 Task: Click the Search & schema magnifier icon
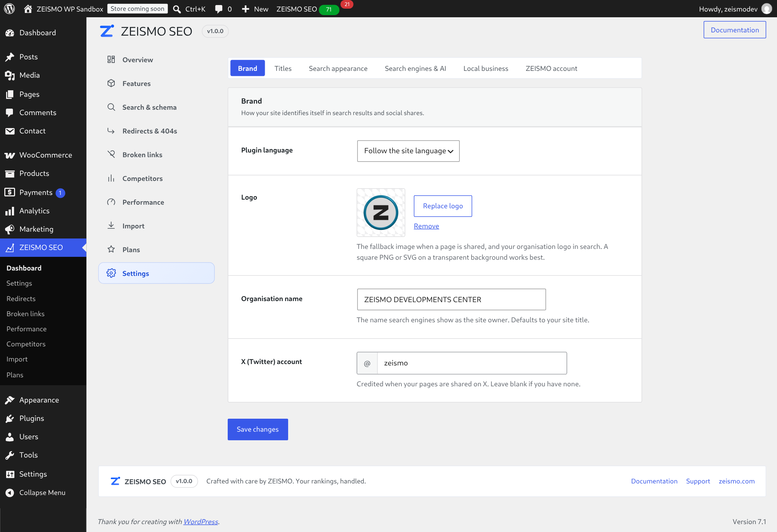click(111, 107)
